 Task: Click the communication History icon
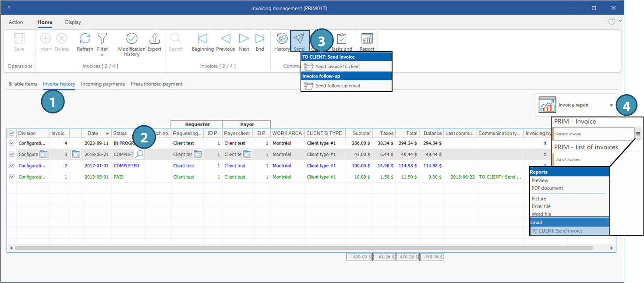point(282,39)
